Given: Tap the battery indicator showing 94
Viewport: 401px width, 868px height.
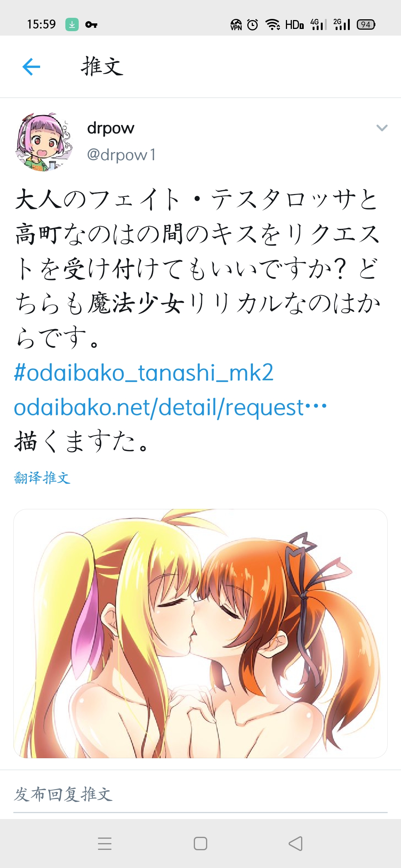Looking at the screenshot, I should (x=366, y=24).
